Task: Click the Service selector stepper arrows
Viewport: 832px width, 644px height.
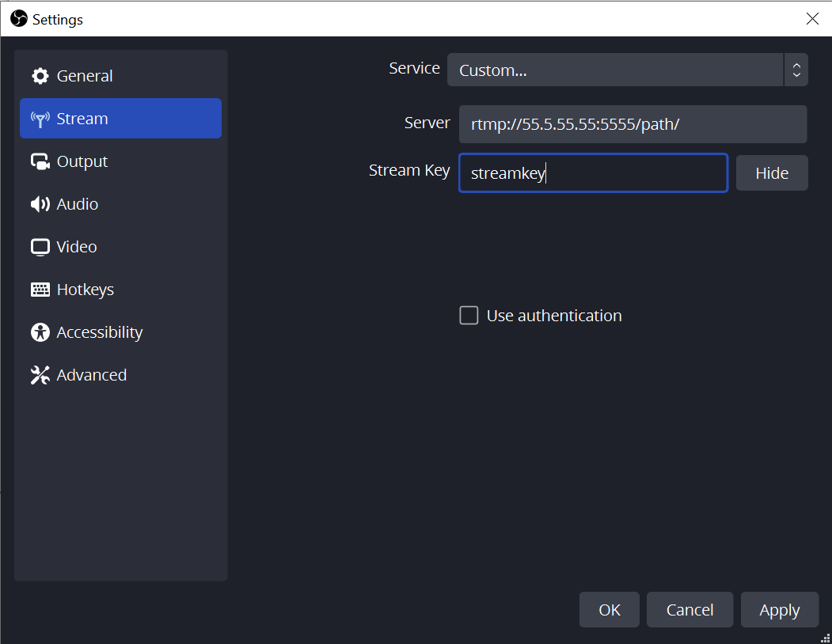Action: coord(796,70)
